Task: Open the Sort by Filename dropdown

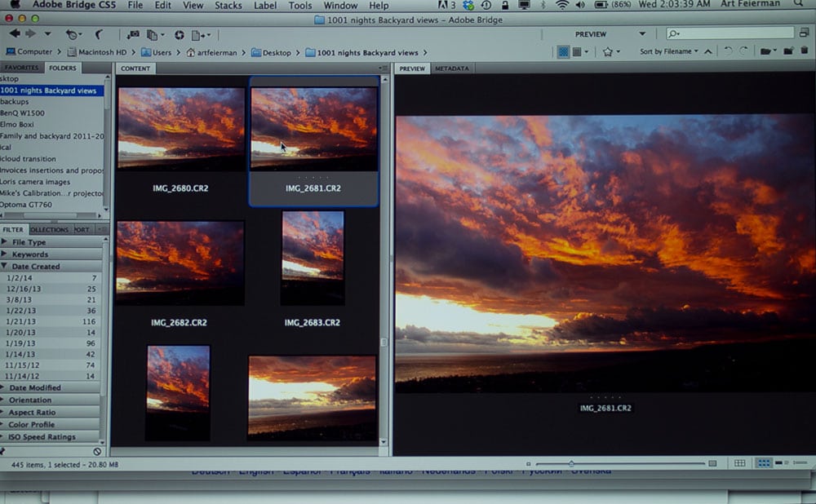Action: 669,51
